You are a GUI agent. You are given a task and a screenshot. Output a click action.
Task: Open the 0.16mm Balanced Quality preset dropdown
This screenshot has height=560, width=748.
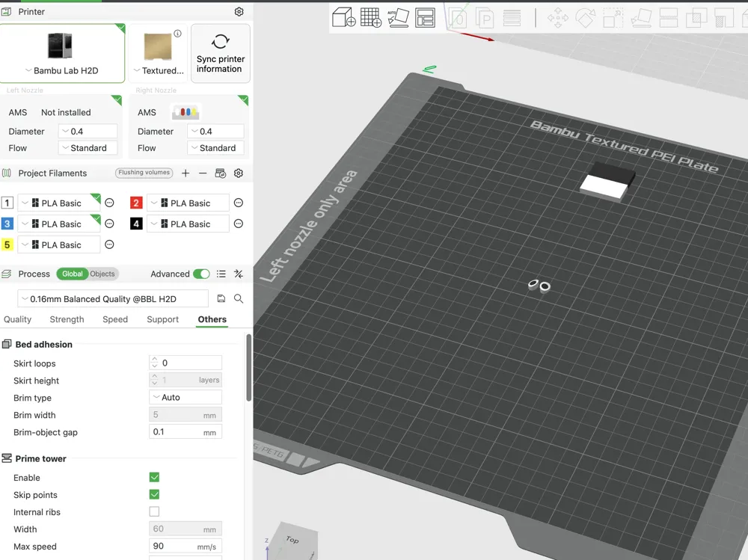click(113, 298)
